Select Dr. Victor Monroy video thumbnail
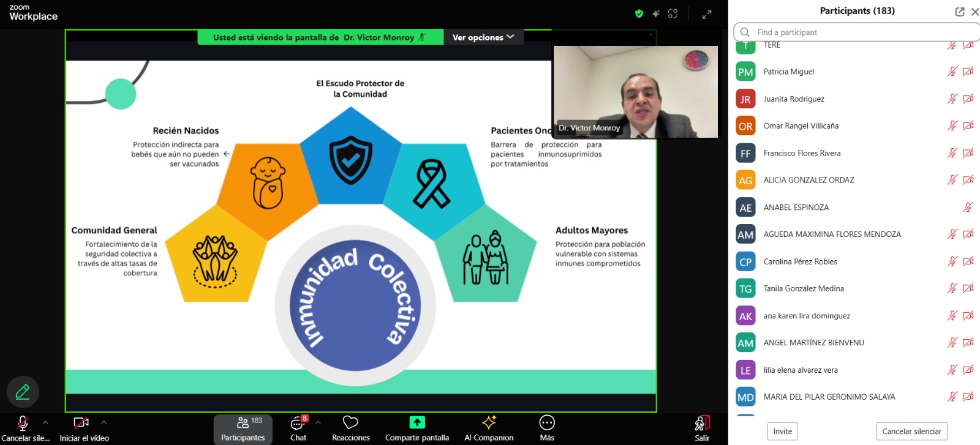 636,92
